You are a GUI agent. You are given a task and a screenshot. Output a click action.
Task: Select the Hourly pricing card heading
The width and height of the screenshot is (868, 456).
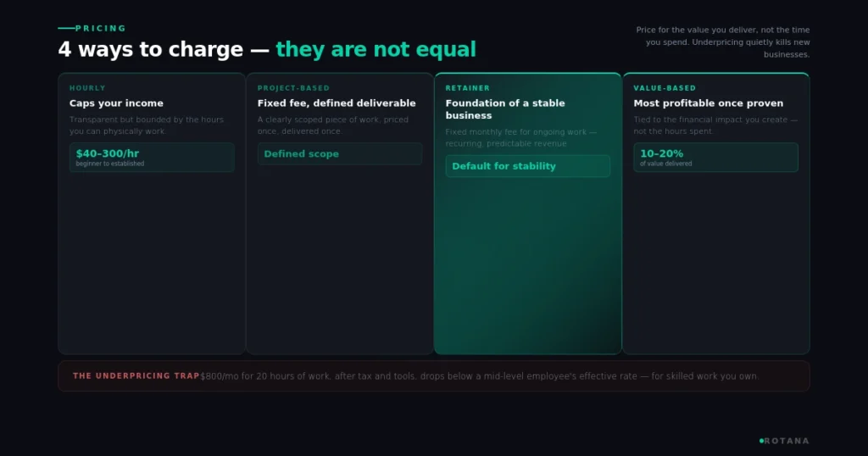[116, 103]
